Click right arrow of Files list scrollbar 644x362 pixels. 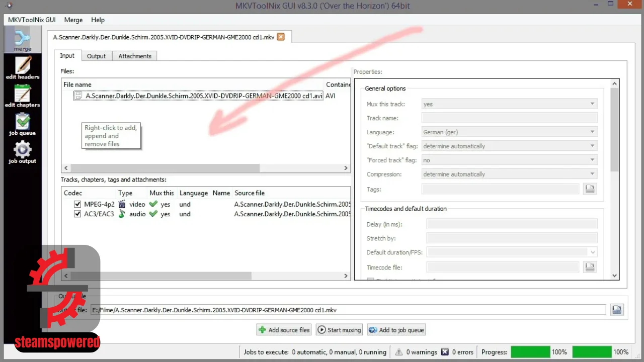(x=346, y=168)
